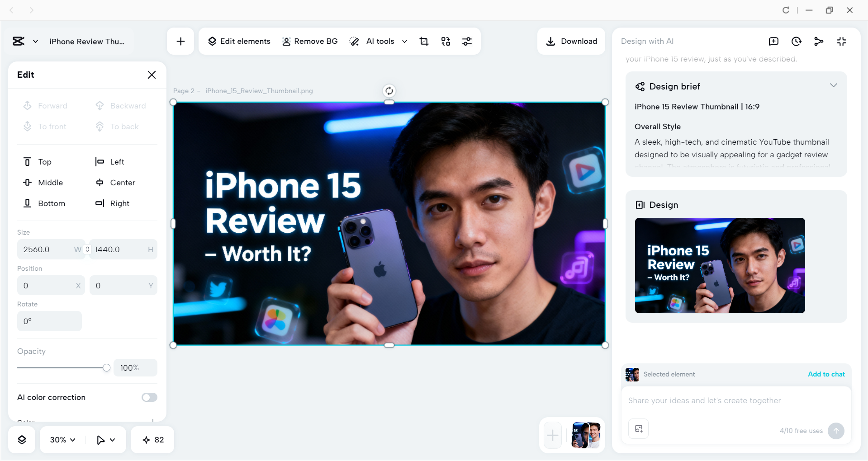Click the selected element thumbnail icon
Viewport: 868px width, 461px height.
[x=632, y=375]
